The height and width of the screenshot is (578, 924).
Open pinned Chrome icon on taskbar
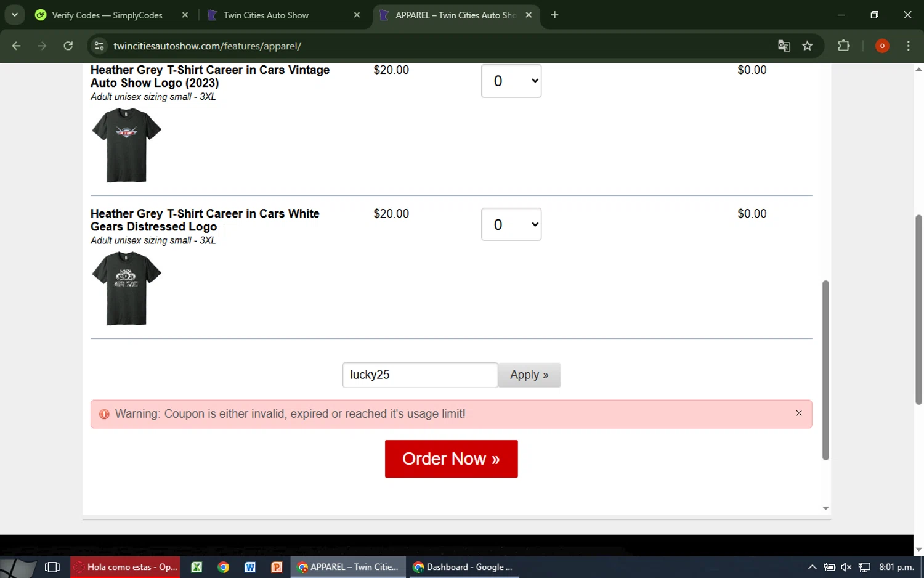point(224,567)
